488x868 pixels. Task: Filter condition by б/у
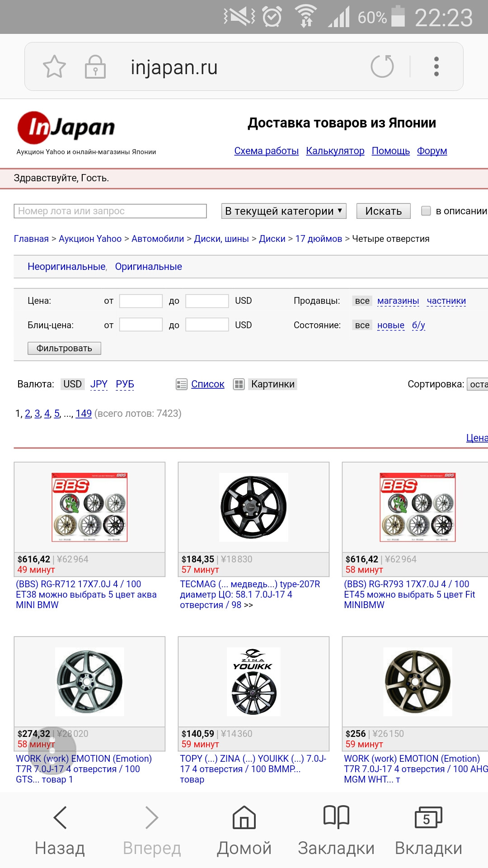(418, 325)
